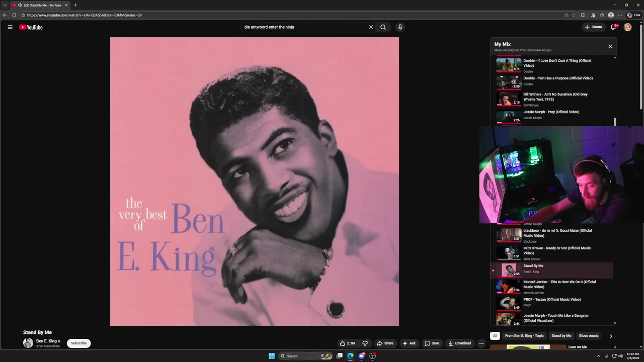Reload the page in the browser
644x362 pixels.
(14, 15)
